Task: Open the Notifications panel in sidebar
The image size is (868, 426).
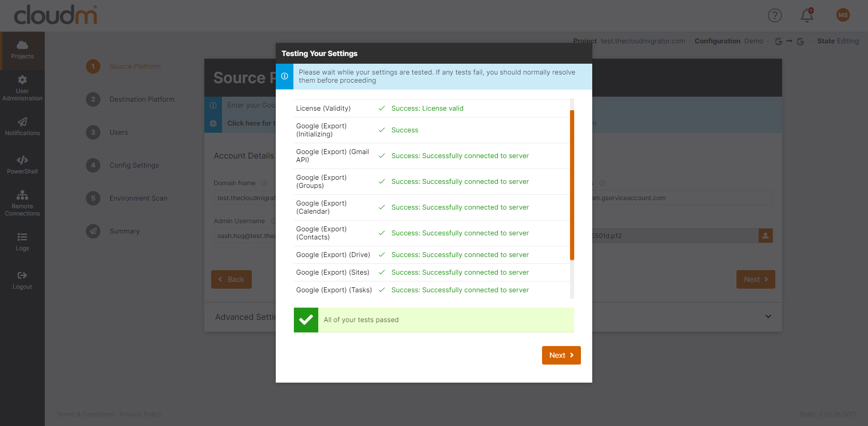Action: tap(22, 126)
